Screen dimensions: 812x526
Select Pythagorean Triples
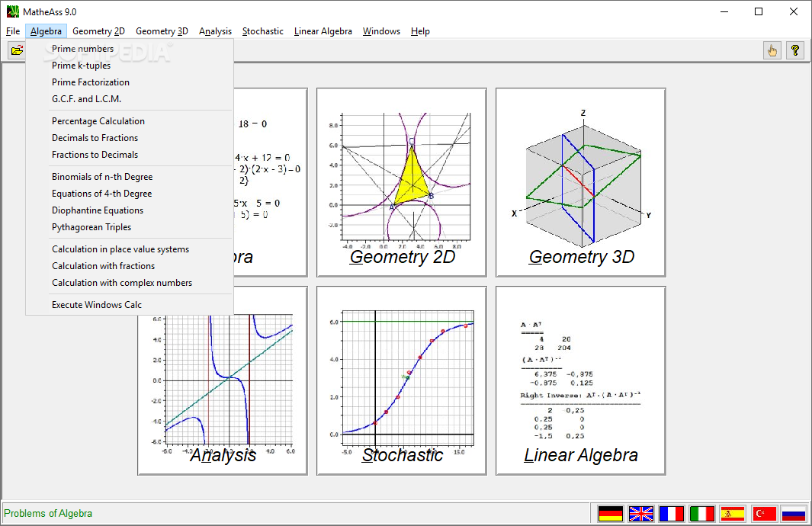[x=130, y=226]
